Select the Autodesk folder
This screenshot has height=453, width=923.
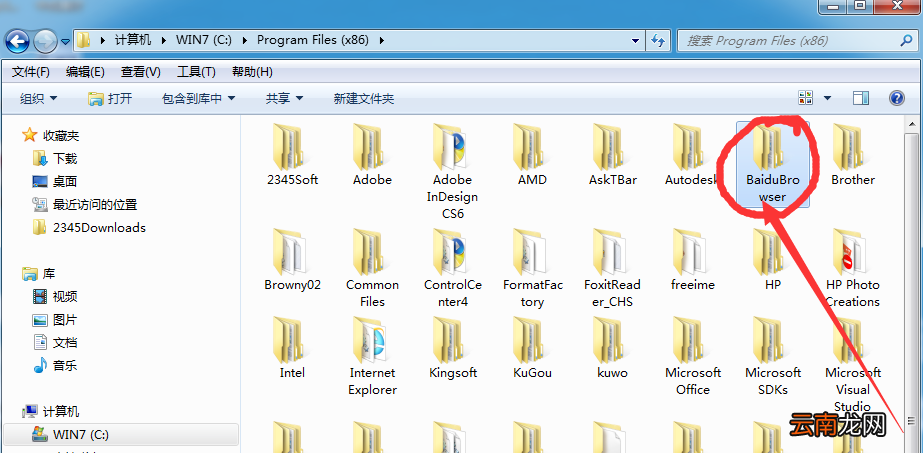tap(692, 156)
